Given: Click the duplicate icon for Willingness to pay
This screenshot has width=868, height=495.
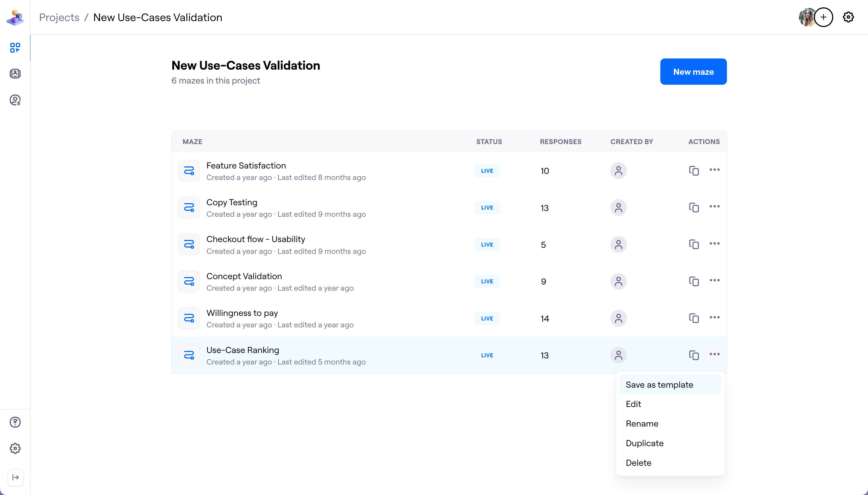Looking at the screenshot, I should (694, 318).
